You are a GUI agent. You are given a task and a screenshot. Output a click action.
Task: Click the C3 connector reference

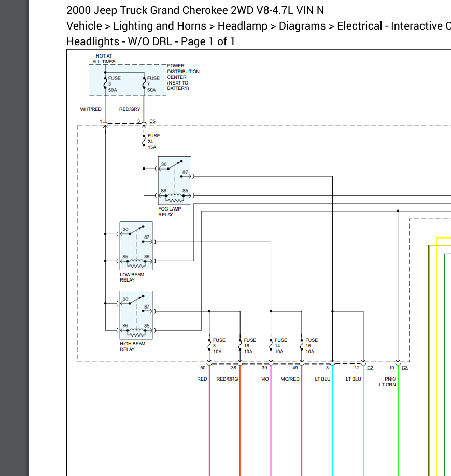404,368
